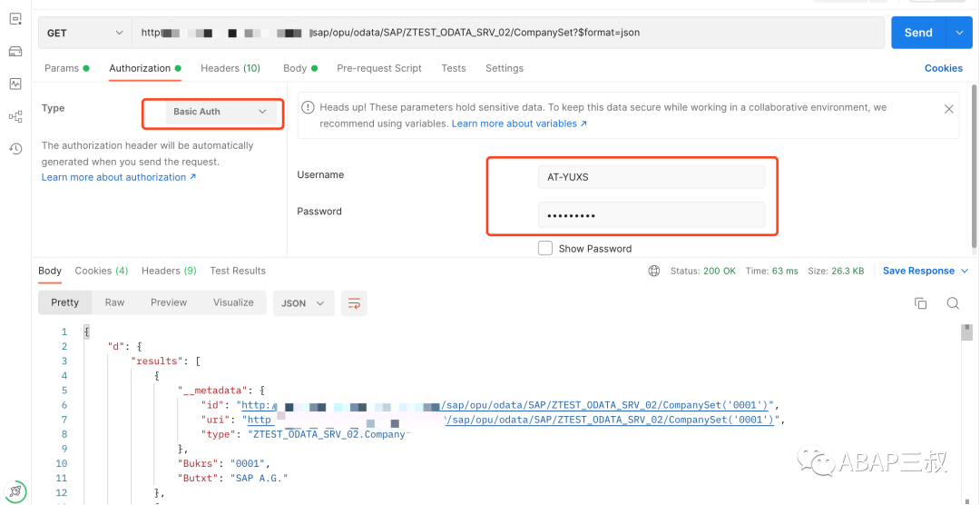
Task: Open the JSON format dropdown
Action: (303, 302)
